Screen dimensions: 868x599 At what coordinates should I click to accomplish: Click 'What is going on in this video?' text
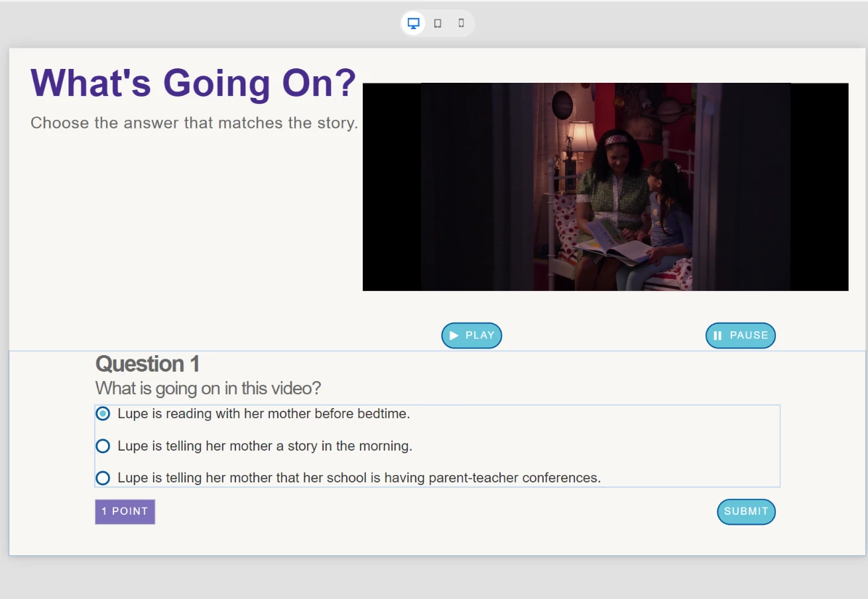tap(208, 388)
